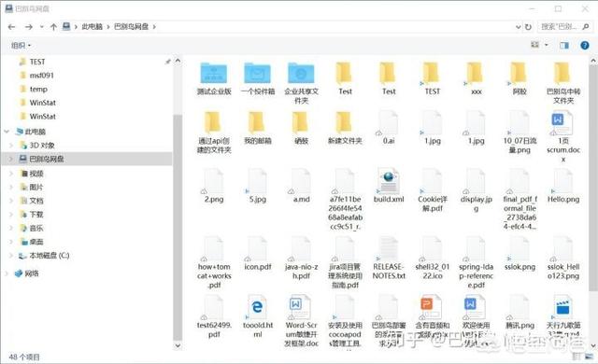Open the 组织 menu

click(x=21, y=46)
